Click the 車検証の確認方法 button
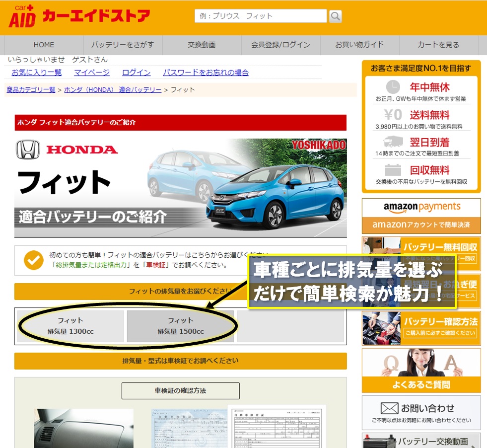Screen dimensions: 487x448 click(180, 390)
